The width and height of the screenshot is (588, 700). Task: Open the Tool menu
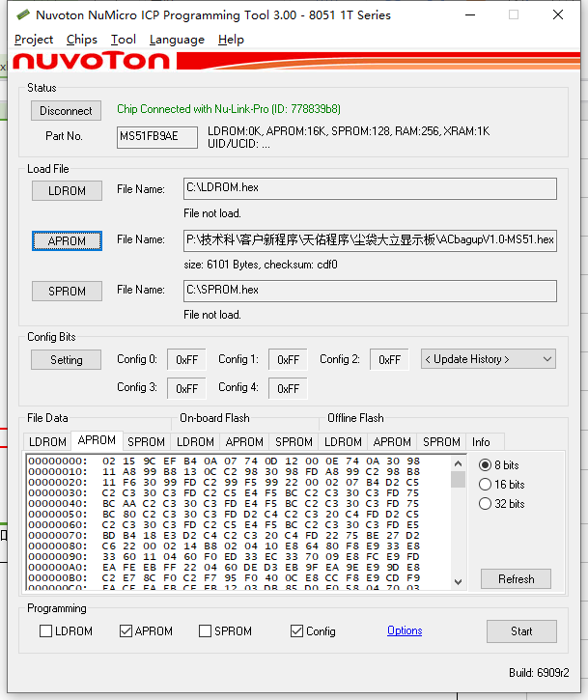pos(124,40)
